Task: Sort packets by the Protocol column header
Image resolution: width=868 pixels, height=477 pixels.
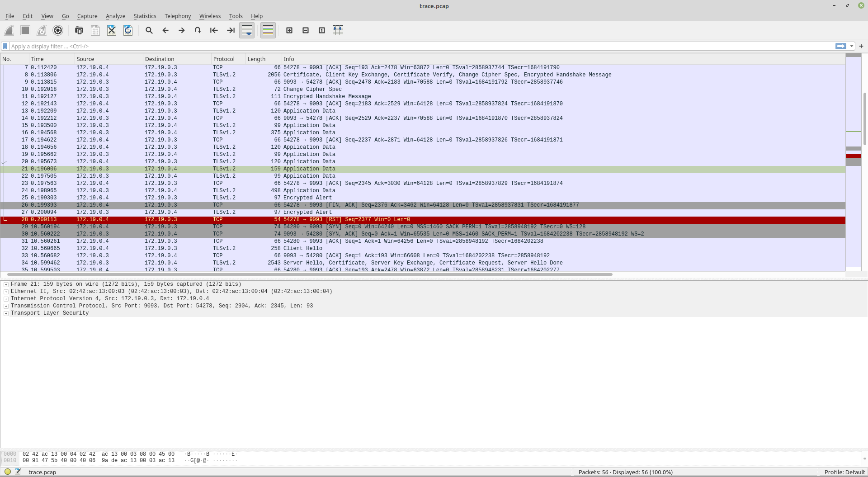Action: point(224,59)
